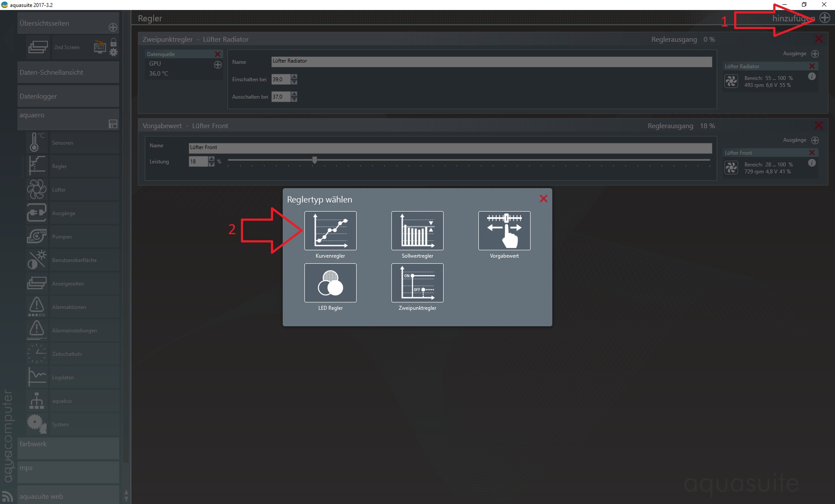This screenshot has height=504, width=835.
Task: Select the LED Regler icon
Action: click(x=330, y=283)
